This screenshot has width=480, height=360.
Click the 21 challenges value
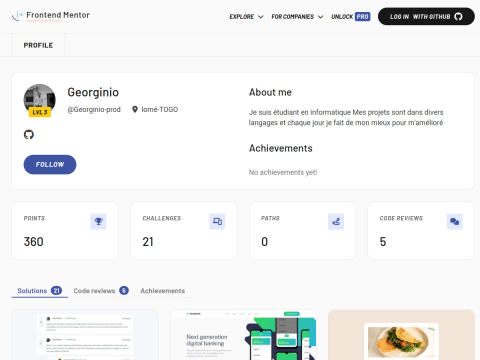(x=148, y=242)
